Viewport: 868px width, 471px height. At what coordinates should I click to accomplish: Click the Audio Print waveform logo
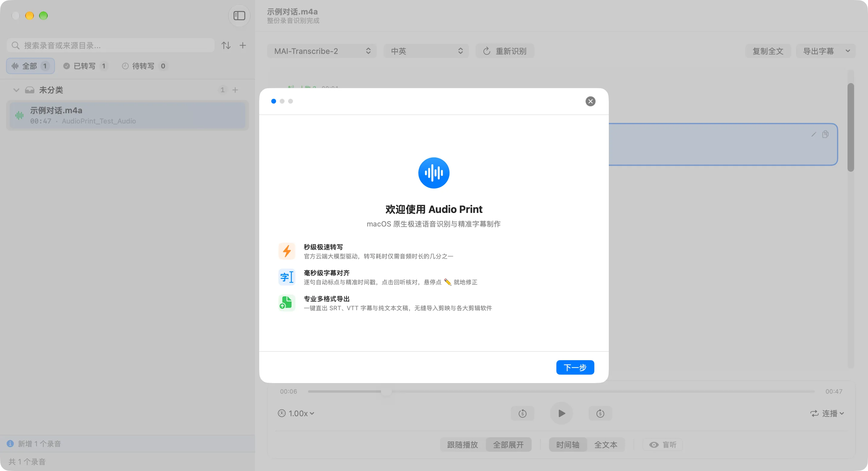click(434, 173)
